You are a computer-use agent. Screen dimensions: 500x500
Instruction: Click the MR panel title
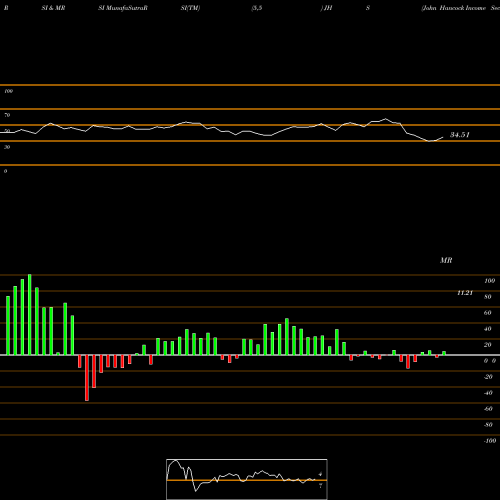pos(446,260)
